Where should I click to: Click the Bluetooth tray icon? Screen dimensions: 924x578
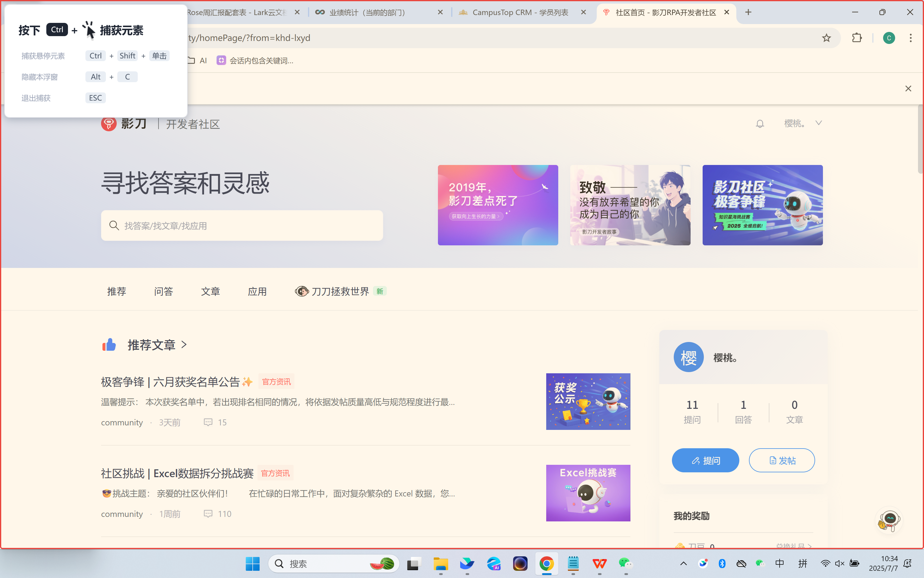pos(722,564)
